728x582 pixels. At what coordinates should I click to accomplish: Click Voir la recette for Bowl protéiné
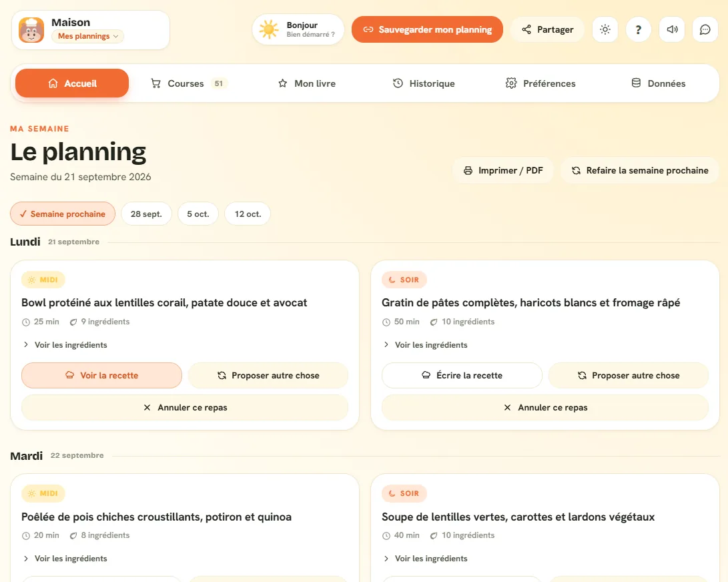click(x=101, y=375)
